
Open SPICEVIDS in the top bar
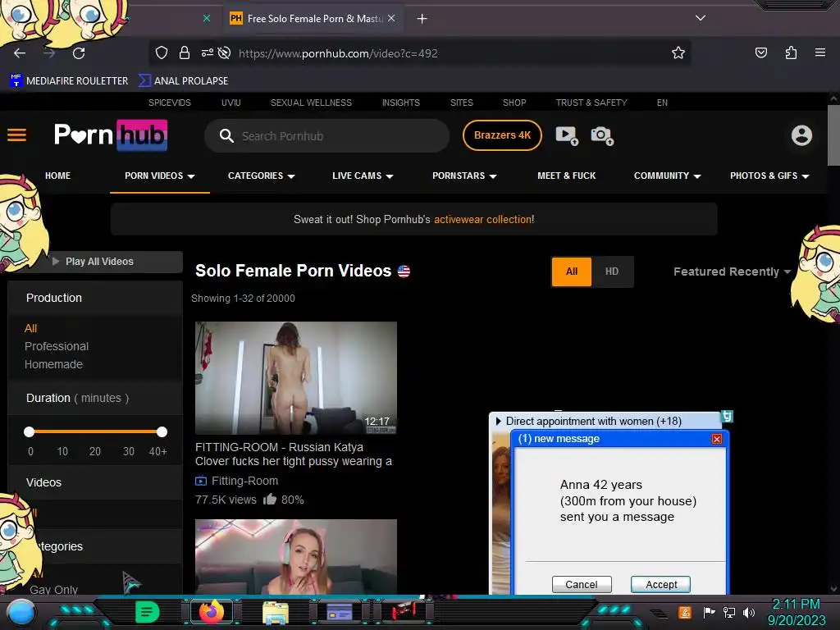[x=169, y=103]
